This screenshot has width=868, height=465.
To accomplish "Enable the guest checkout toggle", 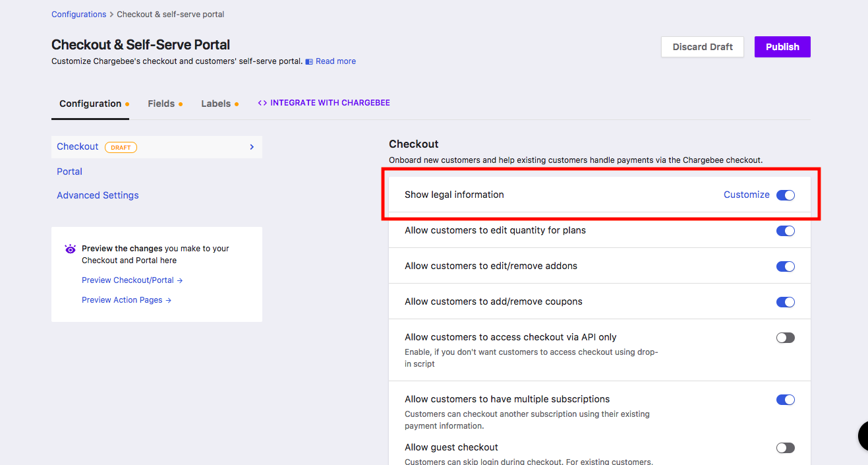I will click(x=785, y=448).
